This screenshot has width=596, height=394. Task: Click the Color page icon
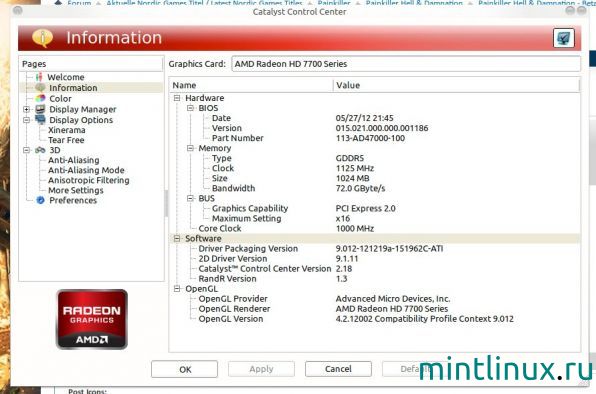click(x=40, y=98)
